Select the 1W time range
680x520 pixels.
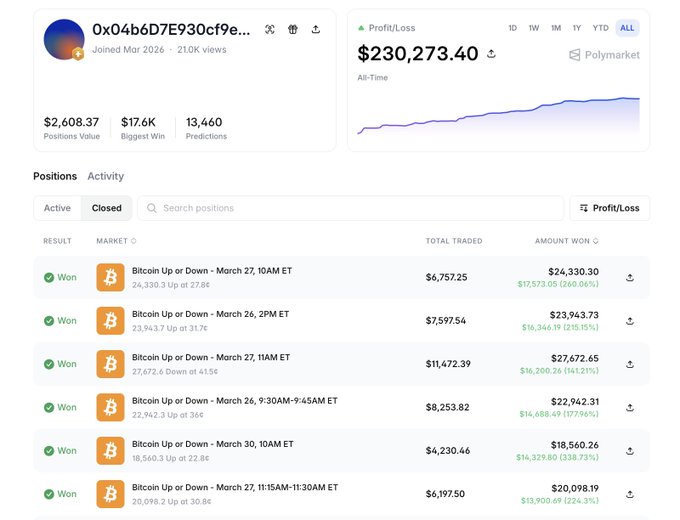[x=534, y=28]
